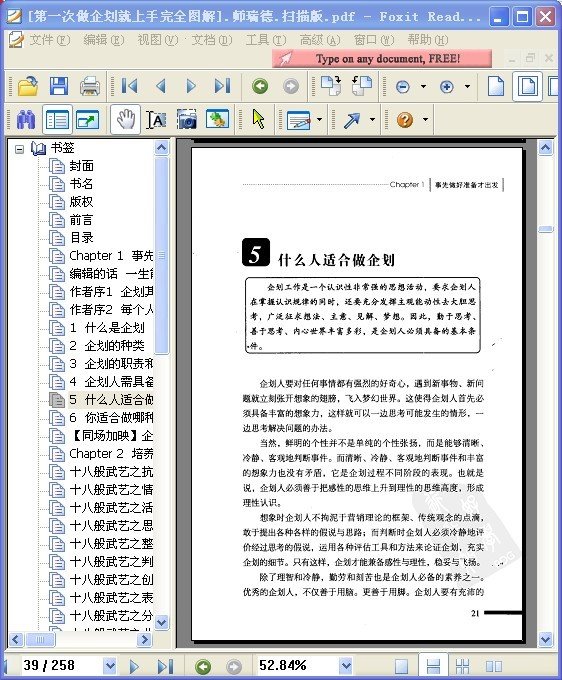562x680 pixels.
Task: Click the image tool icon beside the snapshot camera
Action: [x=217, y=119]
